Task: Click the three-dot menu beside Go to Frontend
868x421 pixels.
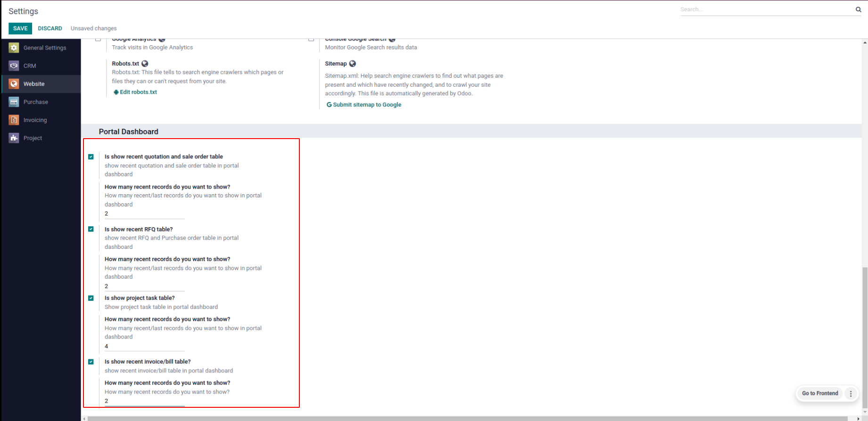Action: point(851,394)
